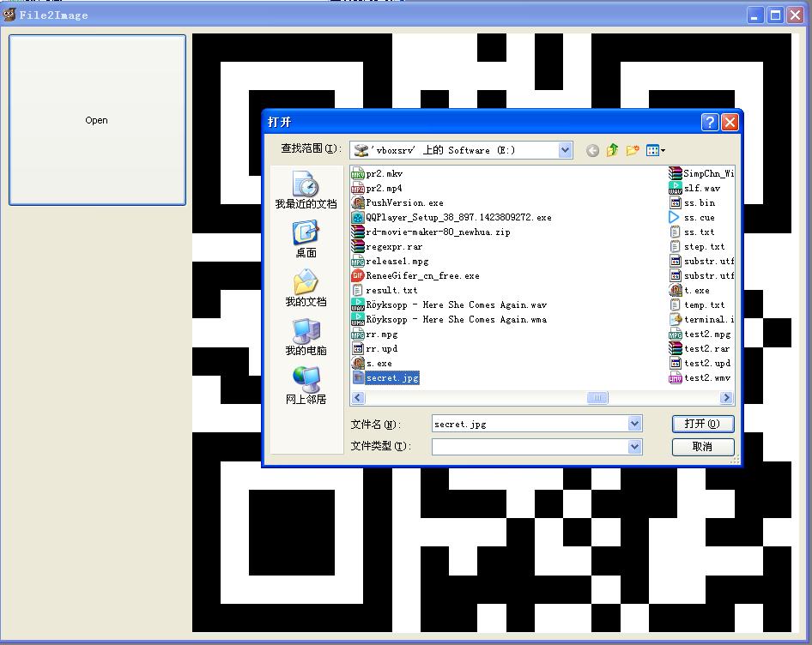Open 我的文档 my documents shortcut
Image resolution: width=812 pixels, height=645 pixels.
click(x=306, y=288)
